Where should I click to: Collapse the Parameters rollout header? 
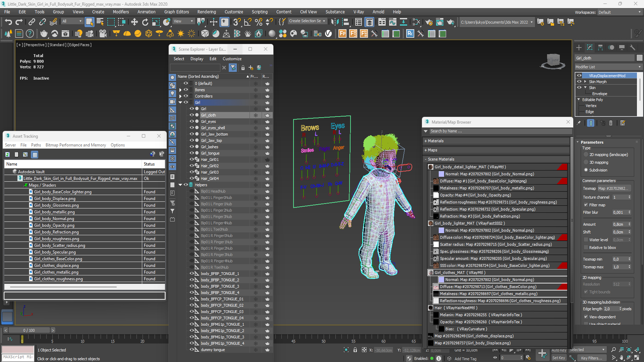[592, 142]
